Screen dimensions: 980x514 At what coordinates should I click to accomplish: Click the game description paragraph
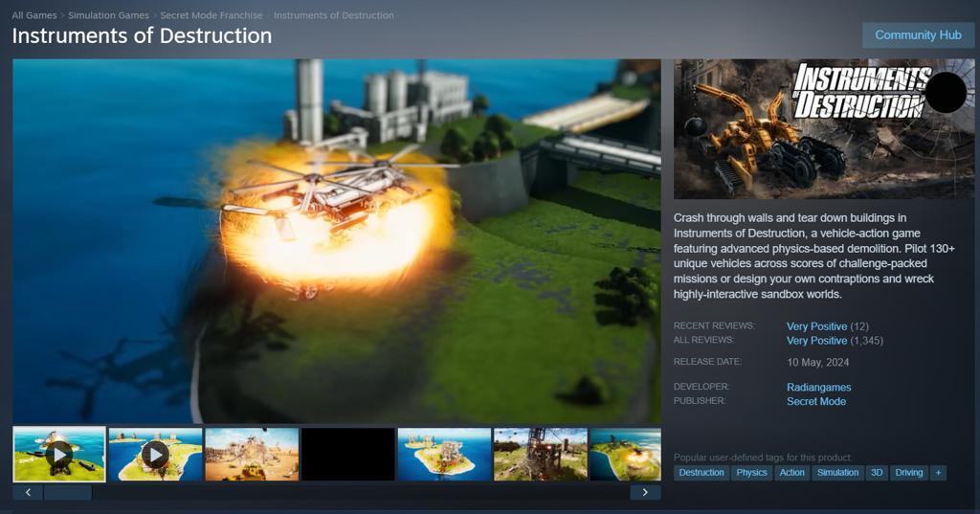pyautogui.click(x=814, y=256)
